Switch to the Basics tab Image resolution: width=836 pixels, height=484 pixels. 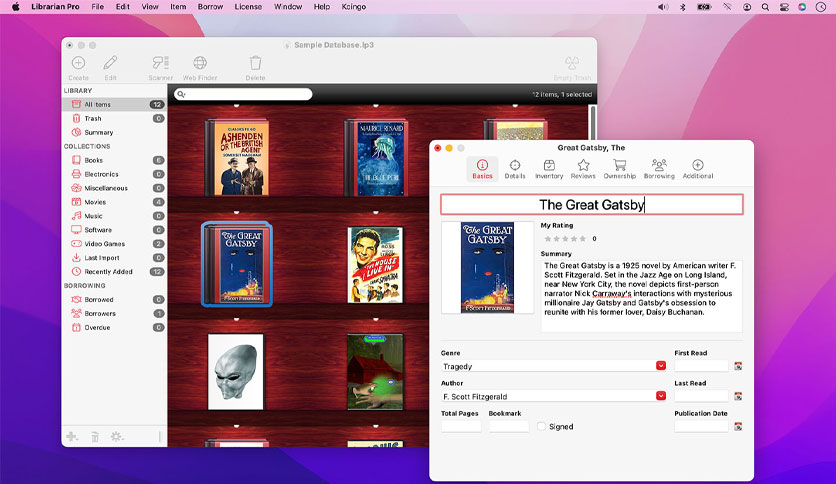coord(482,168)
